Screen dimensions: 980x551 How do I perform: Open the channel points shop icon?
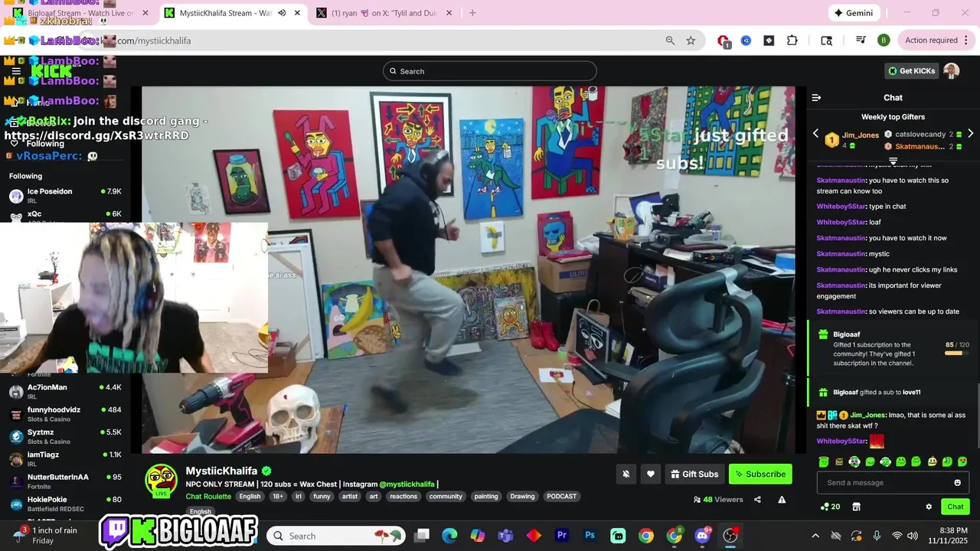point(856,507)
